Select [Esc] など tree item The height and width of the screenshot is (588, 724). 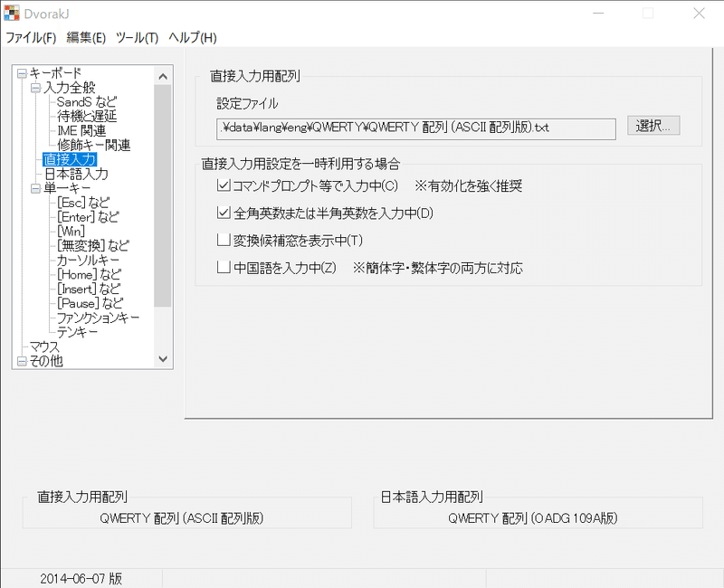point(83,203)
